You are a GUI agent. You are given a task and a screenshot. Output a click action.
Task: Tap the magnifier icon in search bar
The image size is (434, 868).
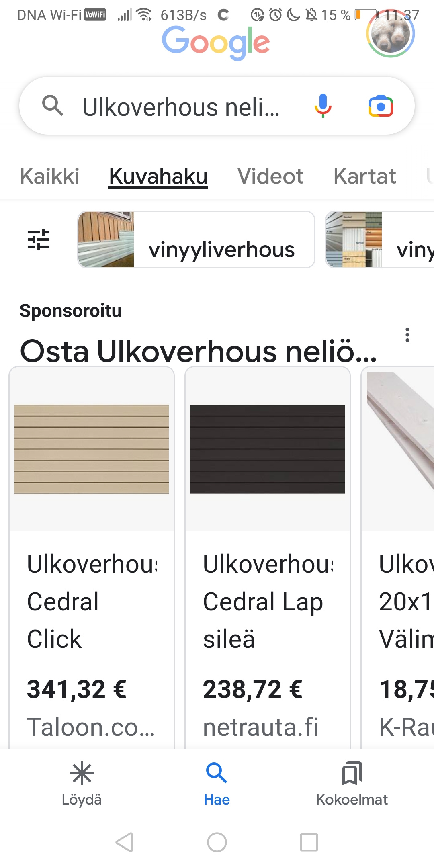pyautogui.click(x=53, y=106)
